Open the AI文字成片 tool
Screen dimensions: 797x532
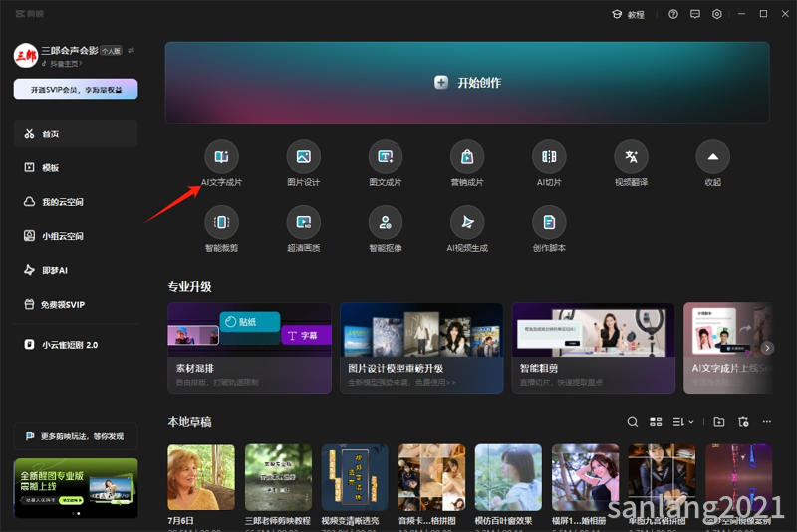point(221,157)
